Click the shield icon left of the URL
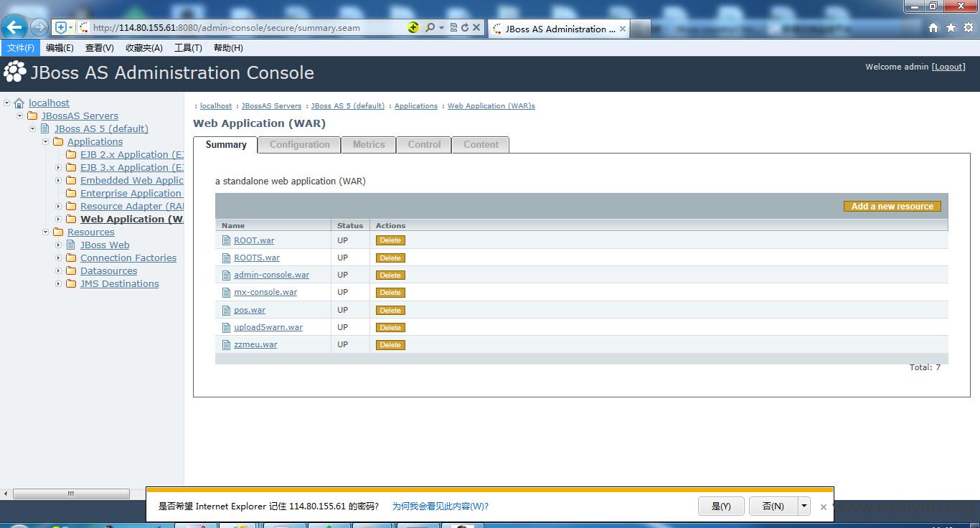This screenshot has height=528, width=980. click(61, 27)
